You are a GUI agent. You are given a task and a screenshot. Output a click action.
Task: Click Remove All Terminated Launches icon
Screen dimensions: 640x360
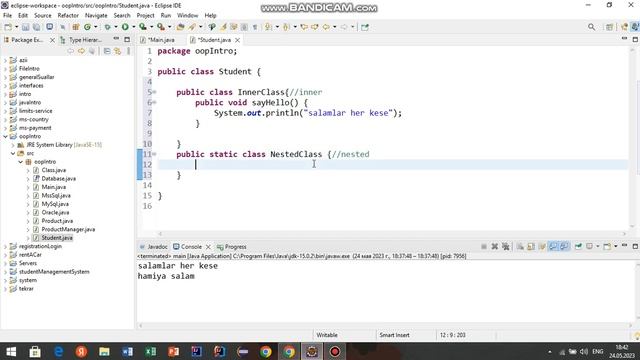[506, 247]
